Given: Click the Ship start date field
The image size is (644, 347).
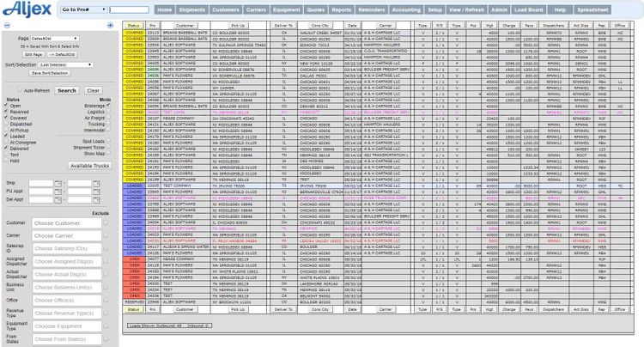Looking at the screenshot, I should point(41,184).
